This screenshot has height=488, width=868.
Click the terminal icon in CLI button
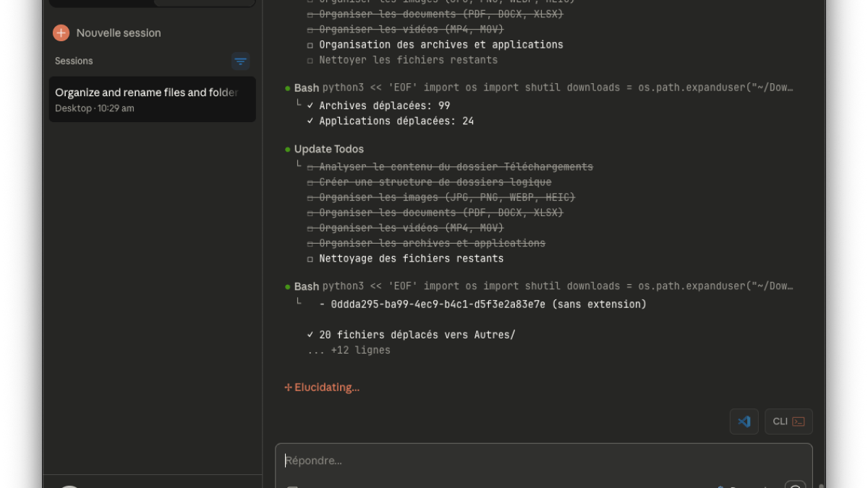[x=799, y=421]
